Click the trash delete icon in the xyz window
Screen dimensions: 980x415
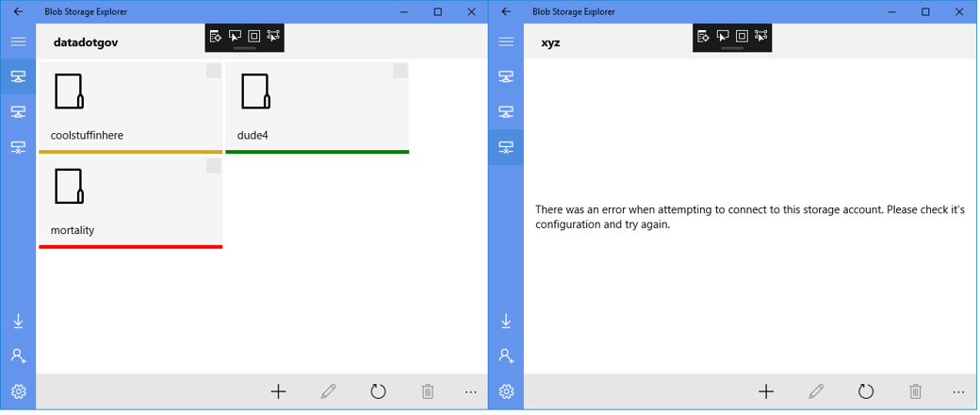(x=915, y=391)
